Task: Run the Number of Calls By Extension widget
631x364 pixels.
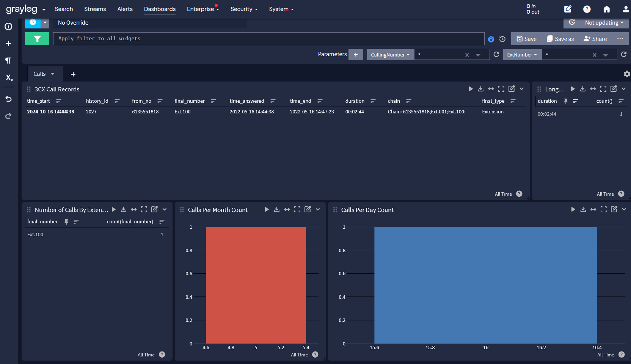Action: (x=113, y=209)
